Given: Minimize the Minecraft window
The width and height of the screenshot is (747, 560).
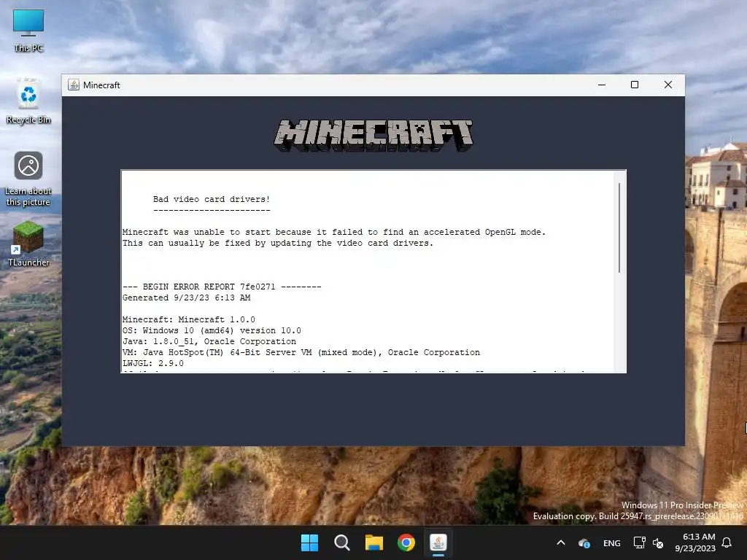Looking at the screenshot, I should pos(602,85).
